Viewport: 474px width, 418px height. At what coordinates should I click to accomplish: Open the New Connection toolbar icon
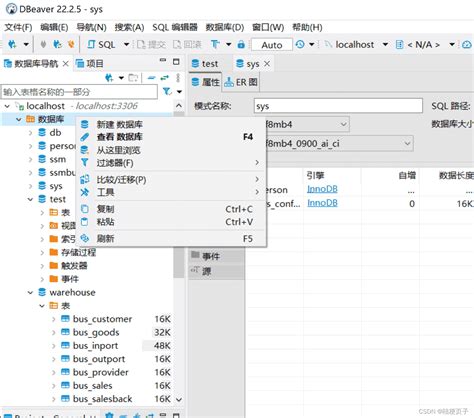click(12, 44)
